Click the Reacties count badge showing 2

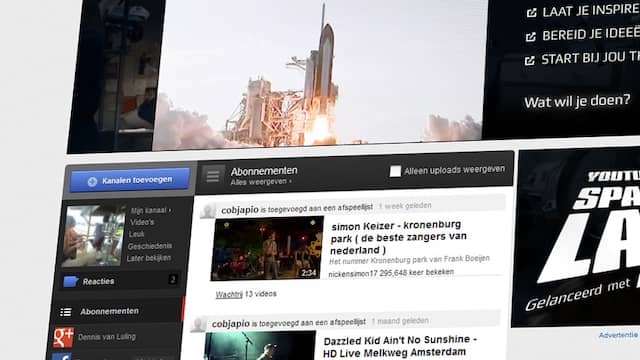pos(173,279)
